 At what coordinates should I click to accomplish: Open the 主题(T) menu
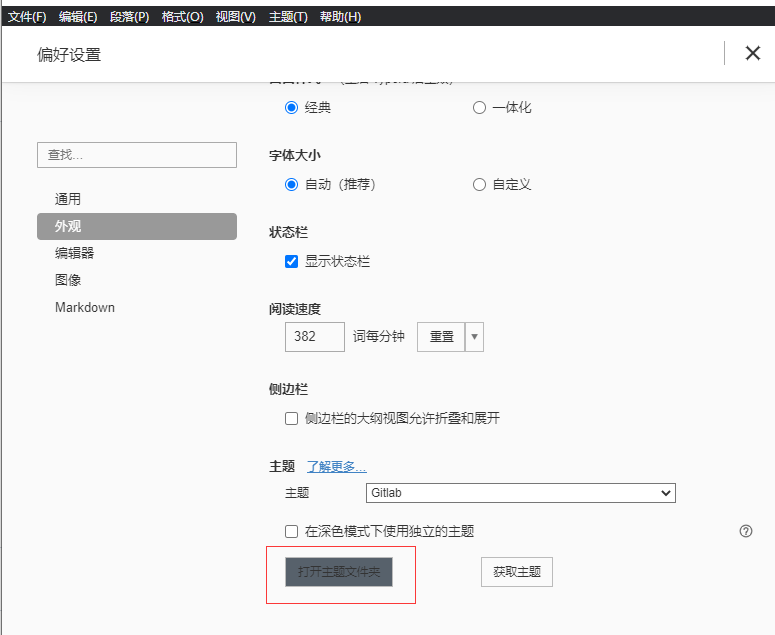click(x=289, y=17)
